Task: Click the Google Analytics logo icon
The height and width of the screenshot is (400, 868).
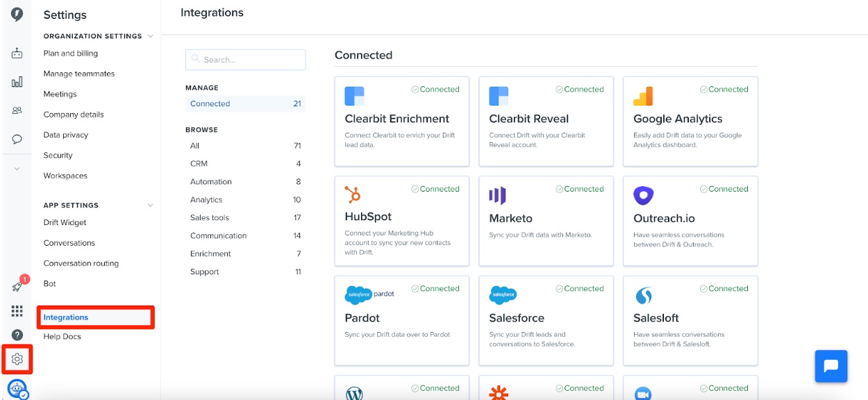Action: 643,96
